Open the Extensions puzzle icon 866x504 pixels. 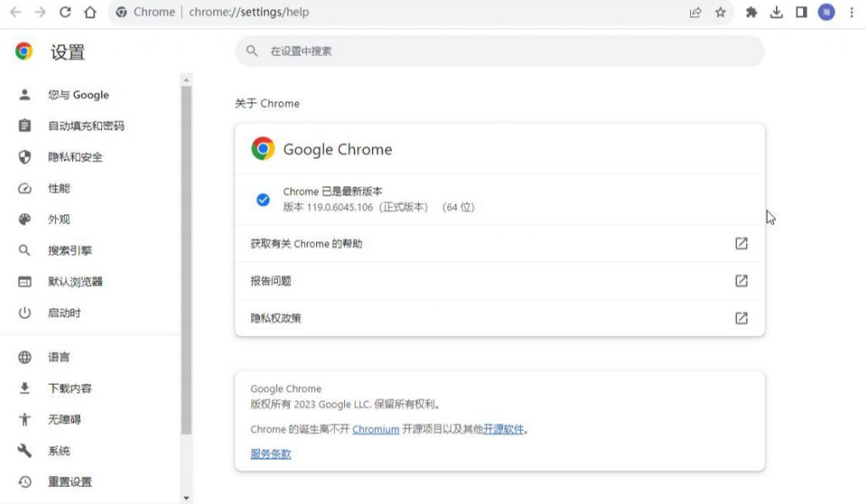coord(751,13)
